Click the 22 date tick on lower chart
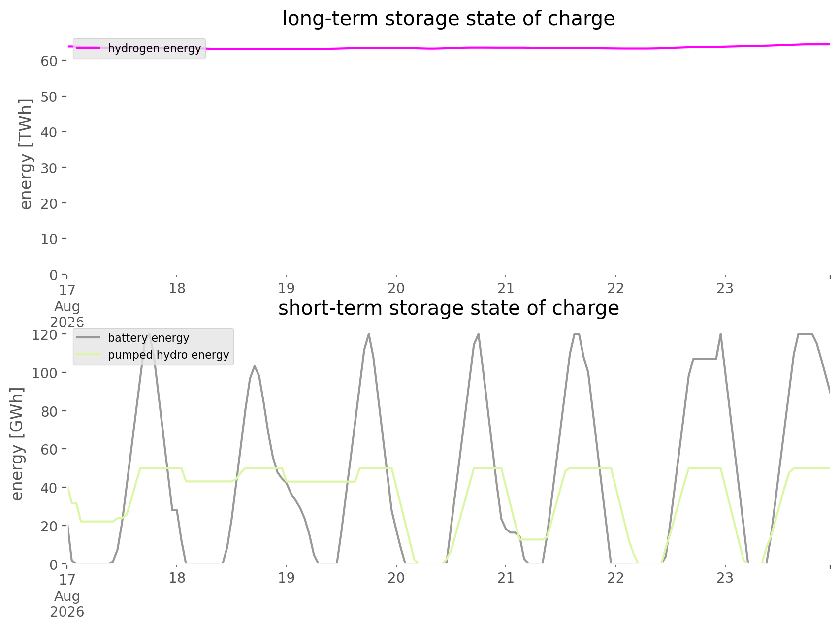The image size is (840, 629). pyautogui.click(x=615, y=578)
